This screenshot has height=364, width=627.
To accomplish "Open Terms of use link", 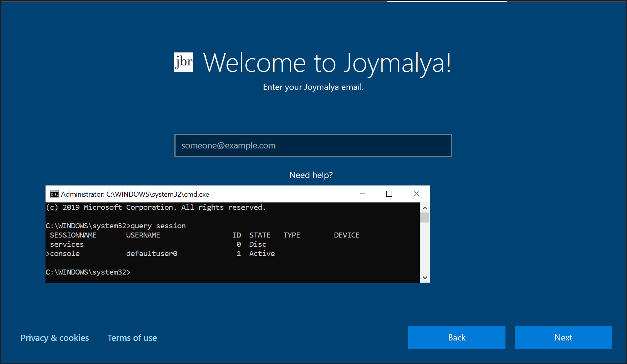I will coord(132,338).
